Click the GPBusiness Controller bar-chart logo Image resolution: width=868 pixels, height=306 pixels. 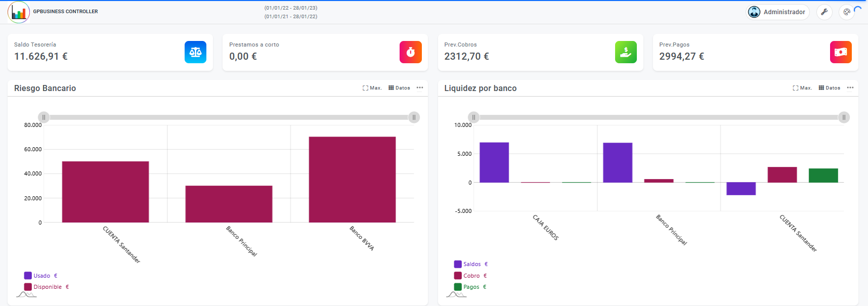tap(19, 12)
